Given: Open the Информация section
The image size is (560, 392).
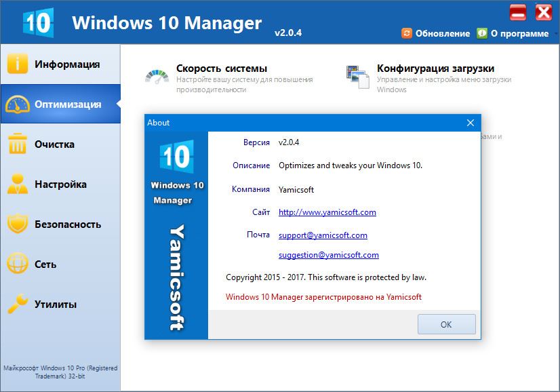Looking at the screenshot, I should click(x=60, y=64).
